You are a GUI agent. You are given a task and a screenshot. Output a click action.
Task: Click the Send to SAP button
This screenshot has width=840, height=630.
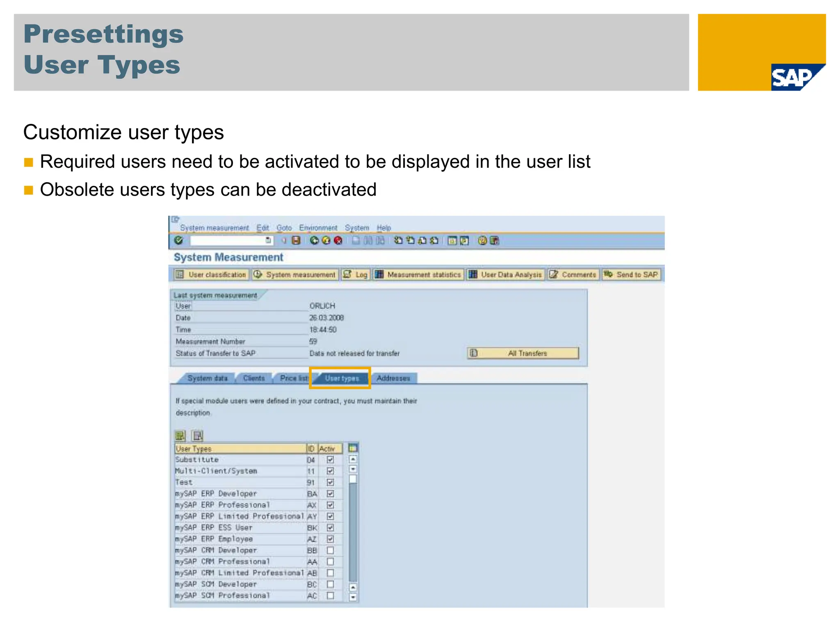[632, 274]
